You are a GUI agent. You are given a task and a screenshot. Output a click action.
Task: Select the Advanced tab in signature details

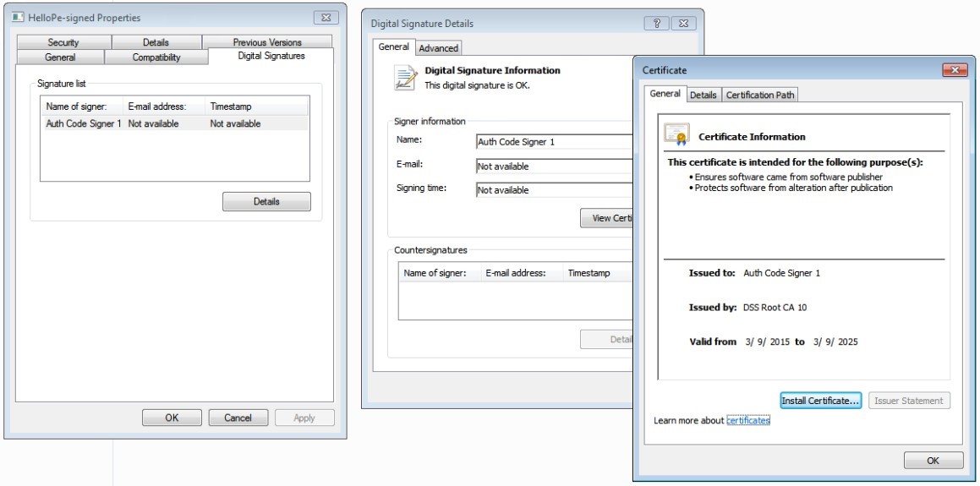438,48
